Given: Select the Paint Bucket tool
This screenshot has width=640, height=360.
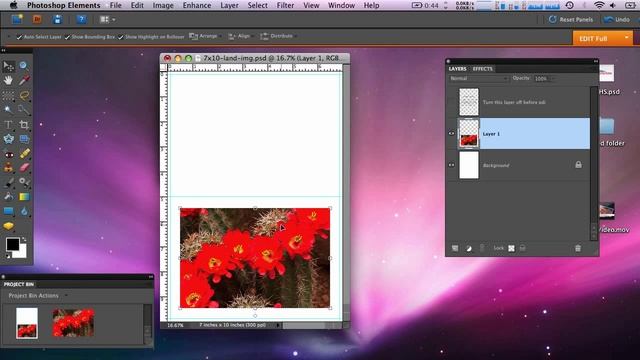Looking at the screenshot, I should tap(8, 197).
